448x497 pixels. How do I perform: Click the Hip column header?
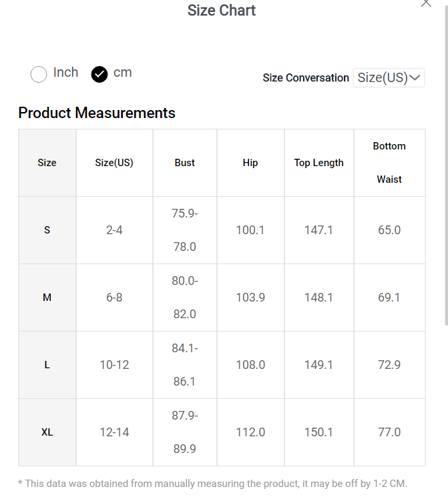click(250, 163)
